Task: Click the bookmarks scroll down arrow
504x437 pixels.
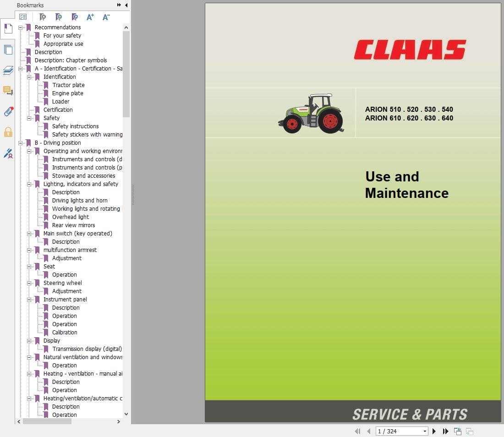Action: [126, 414]
